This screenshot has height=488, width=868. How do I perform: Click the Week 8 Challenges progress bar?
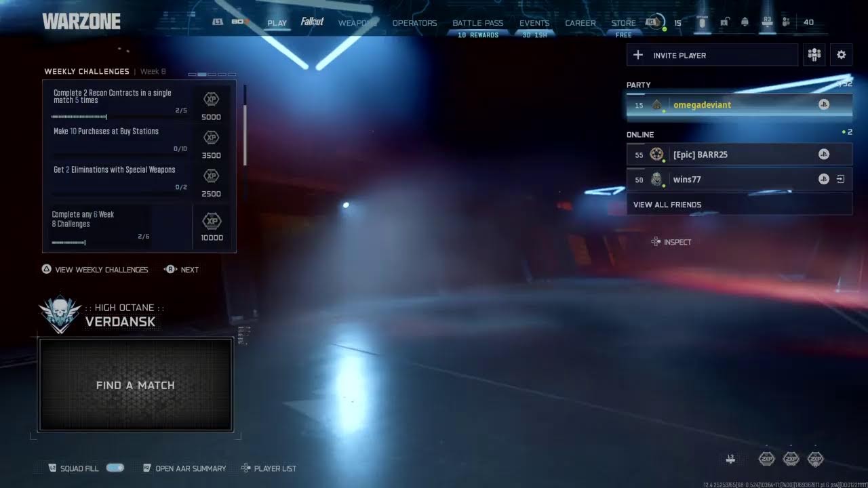coord(100,242)
